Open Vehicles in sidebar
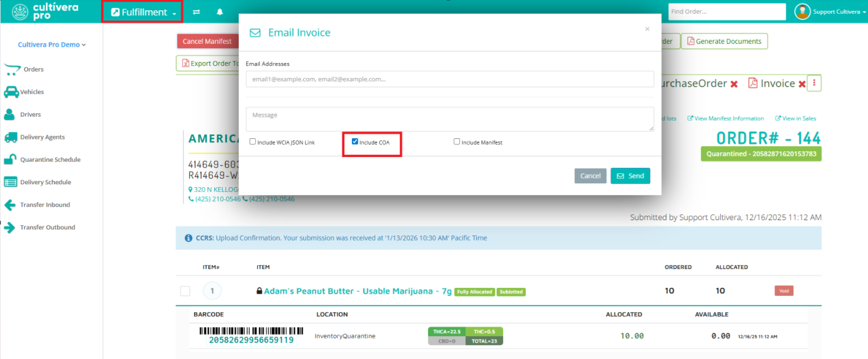 point(32,92)
